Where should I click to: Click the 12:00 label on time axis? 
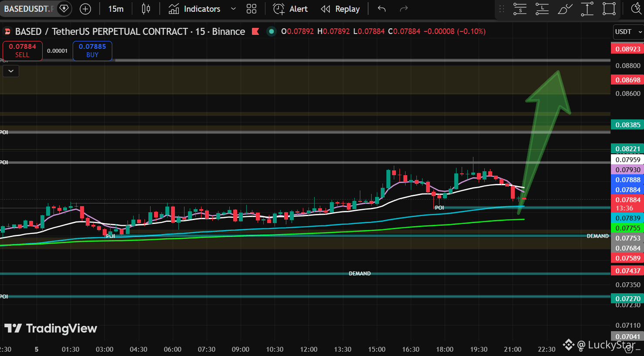pyautogui.click(x=309, y=349)
